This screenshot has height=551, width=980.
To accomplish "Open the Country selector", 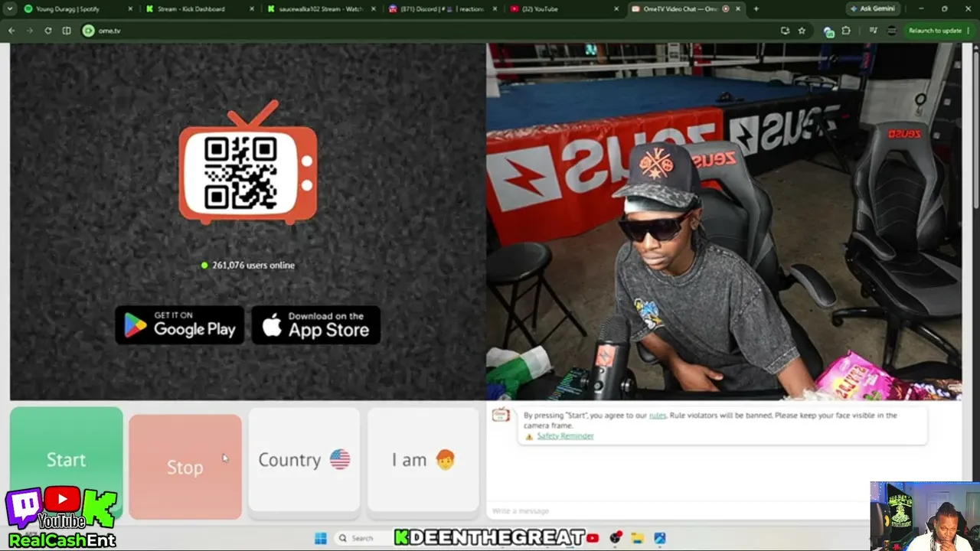I will pyautogui.click(x=304, y=459).
